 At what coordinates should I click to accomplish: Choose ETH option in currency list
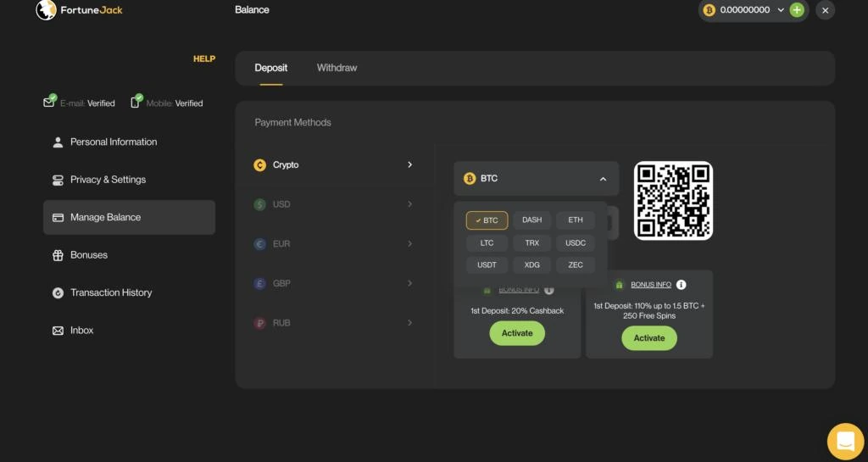(x=576, y=220)
